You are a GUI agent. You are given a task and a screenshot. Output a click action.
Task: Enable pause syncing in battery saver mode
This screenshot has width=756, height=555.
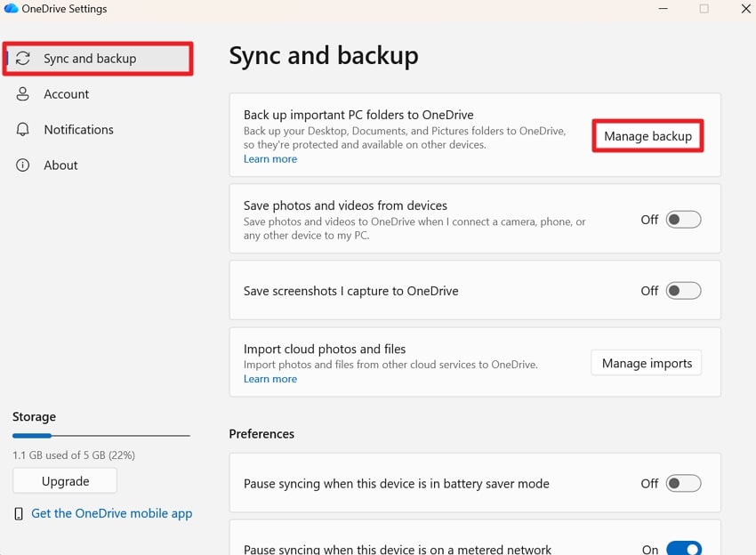[x=683, y=483]
